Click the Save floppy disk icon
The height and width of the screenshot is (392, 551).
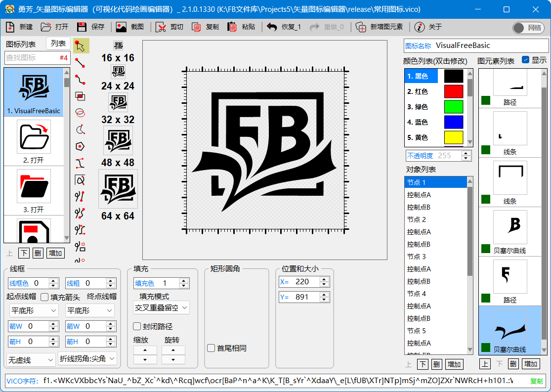82,27
